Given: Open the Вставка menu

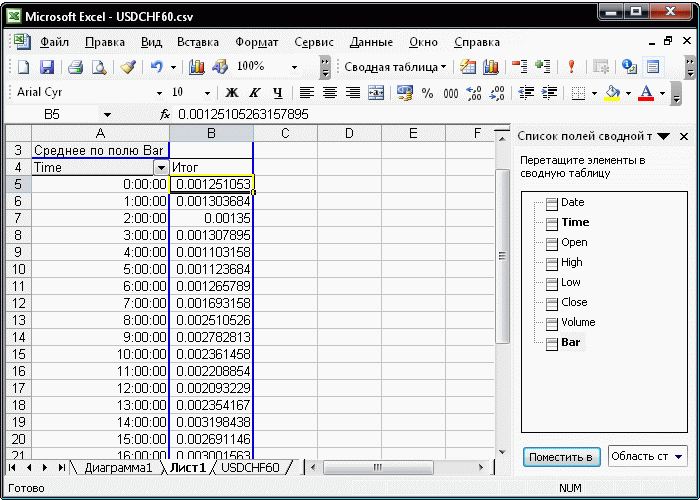Looking at the screenshot, I should (198, 42).
